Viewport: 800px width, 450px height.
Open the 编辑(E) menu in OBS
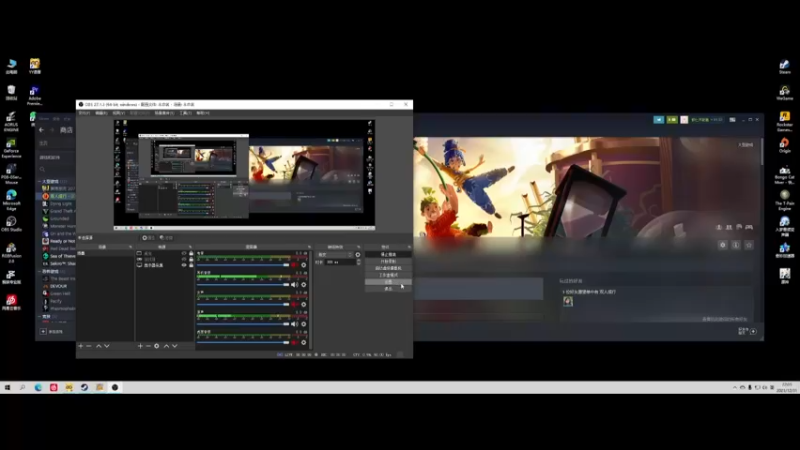[101, 113]
